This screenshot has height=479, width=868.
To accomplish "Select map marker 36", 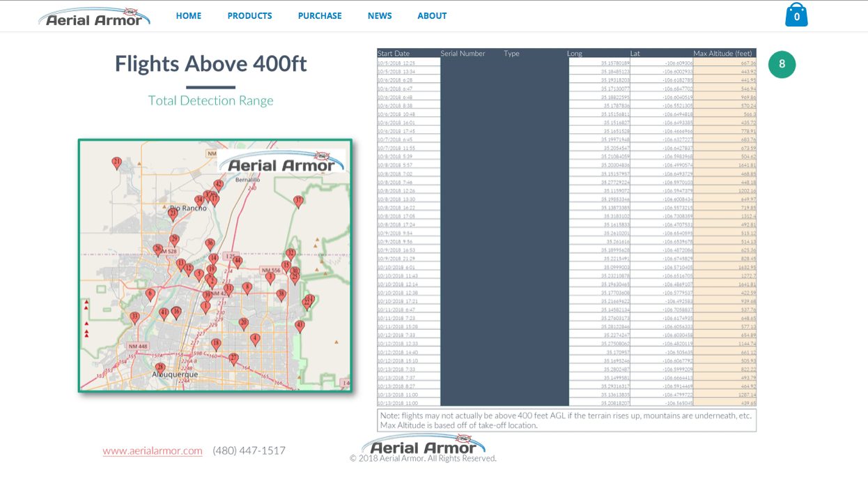I will tap(210, 245).
